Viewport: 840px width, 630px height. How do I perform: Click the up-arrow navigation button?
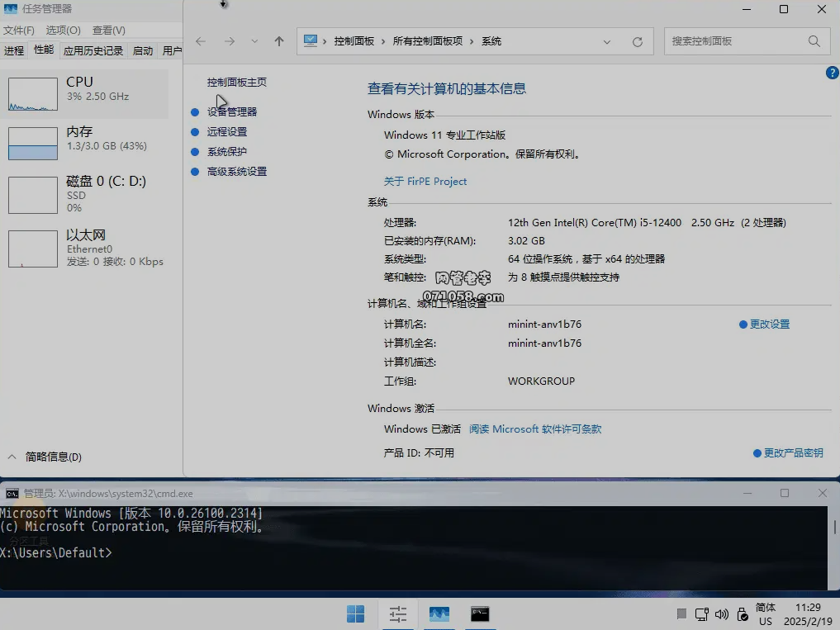tap(279, 41)
